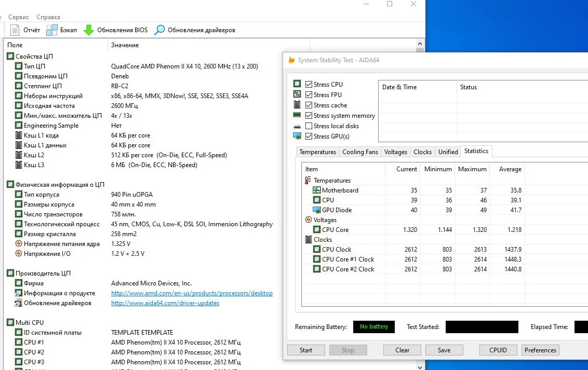Open the Сервис menu
The width and height of the screenshot is (588, 370).
pyautogui.click(x=19, y=17)
